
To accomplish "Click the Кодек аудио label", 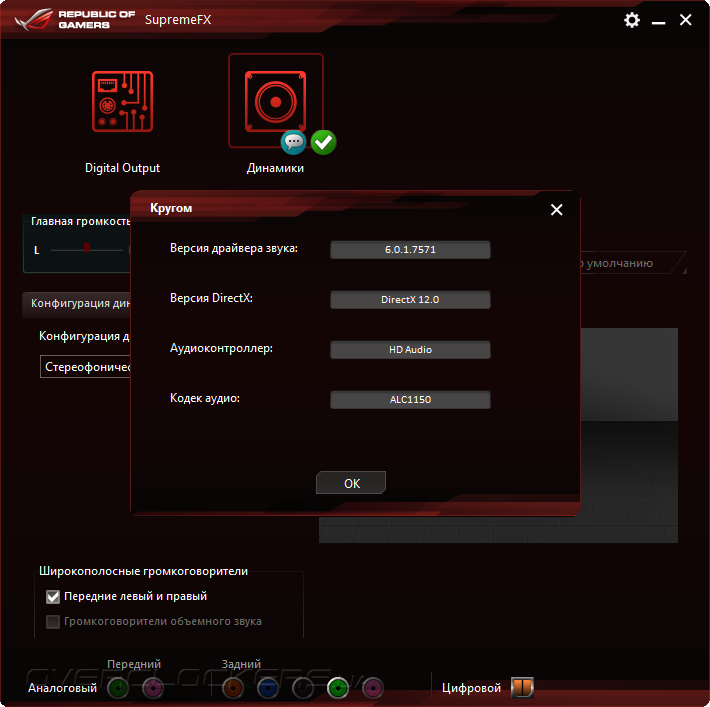I will (x=205, y=398).
